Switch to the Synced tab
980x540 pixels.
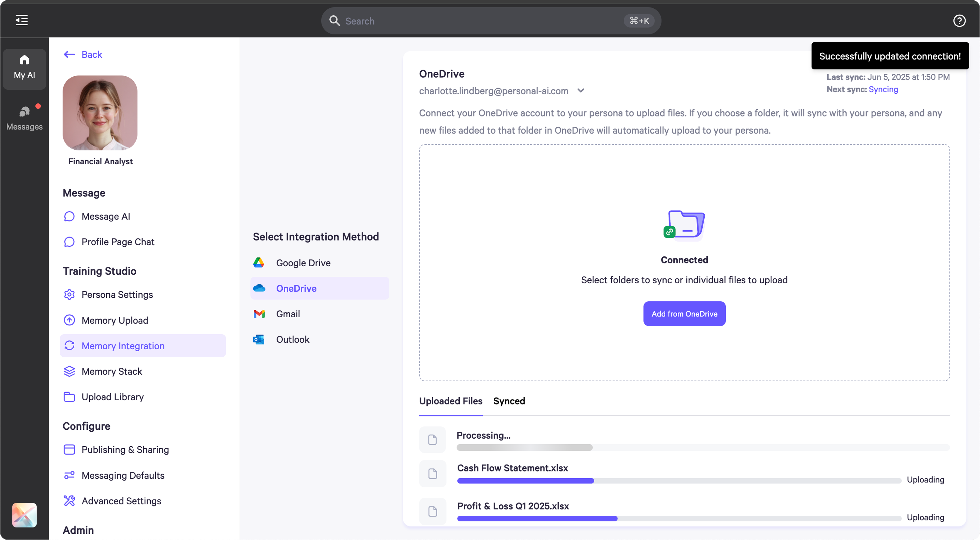pos(509,401)
